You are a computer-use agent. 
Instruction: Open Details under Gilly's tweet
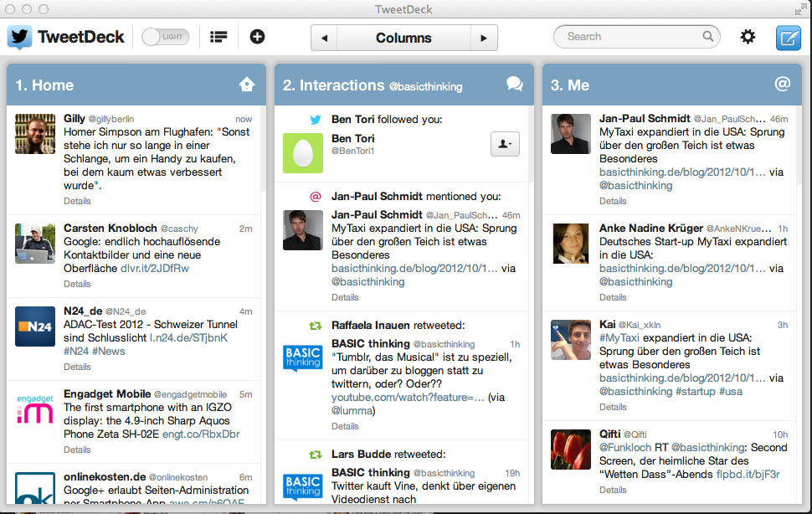pos(77,201)
